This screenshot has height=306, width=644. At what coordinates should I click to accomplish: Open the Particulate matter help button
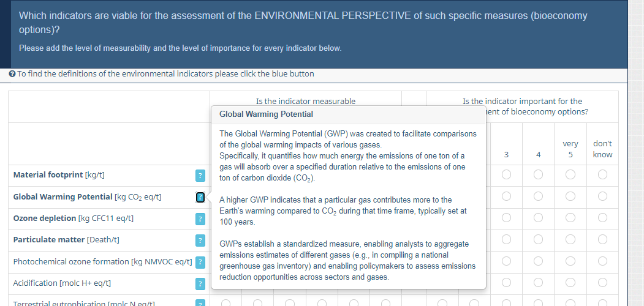[x=200, y=241]
